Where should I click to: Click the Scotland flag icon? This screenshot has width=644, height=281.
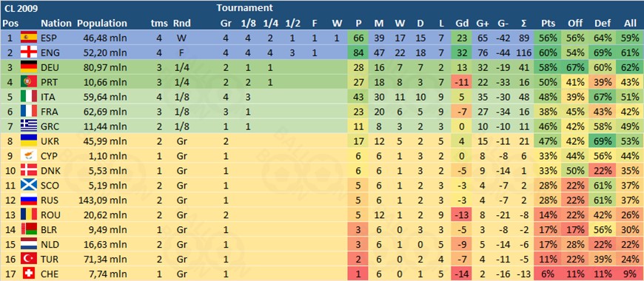[28, 185]
